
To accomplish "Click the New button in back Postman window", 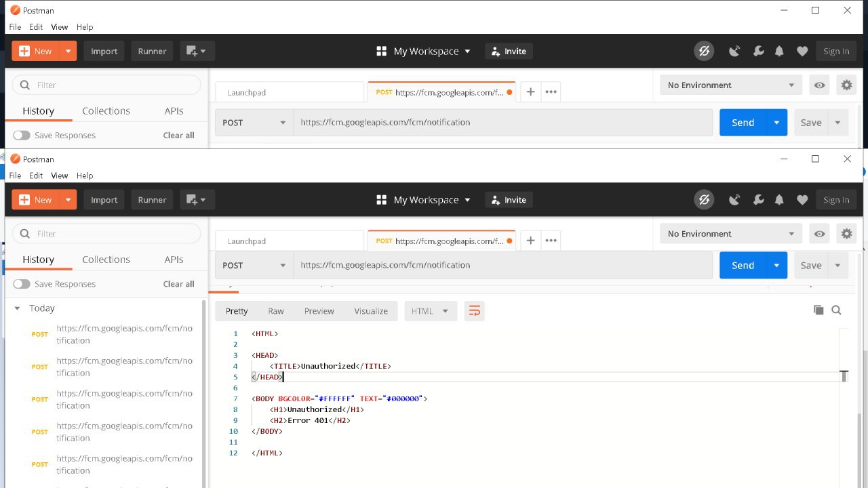I will click(35, 51).
